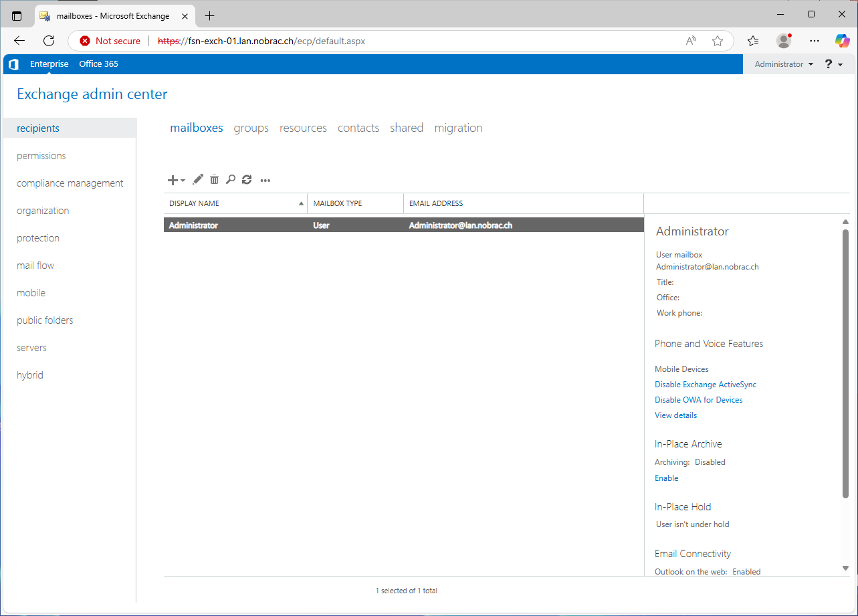This screenshot has height=616, width=858.
Task: Click the browser profile avatar icon
Action: coord(784,41)
